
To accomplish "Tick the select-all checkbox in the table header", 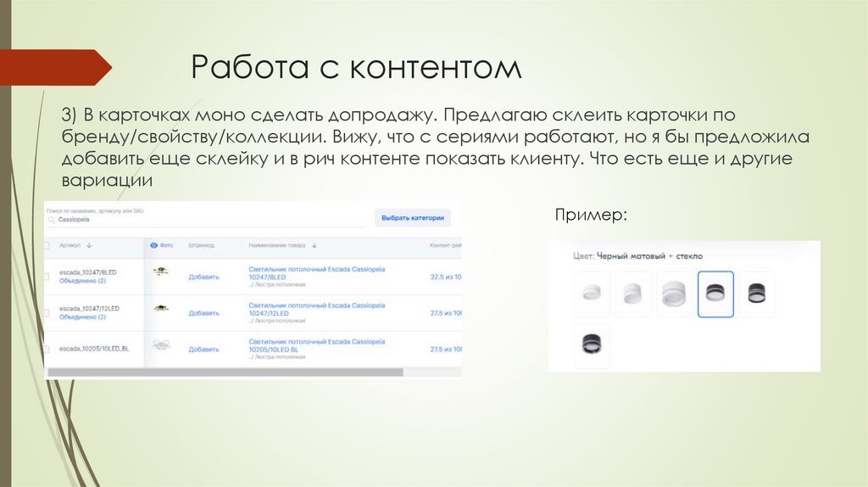I will [x=47, y=245].
